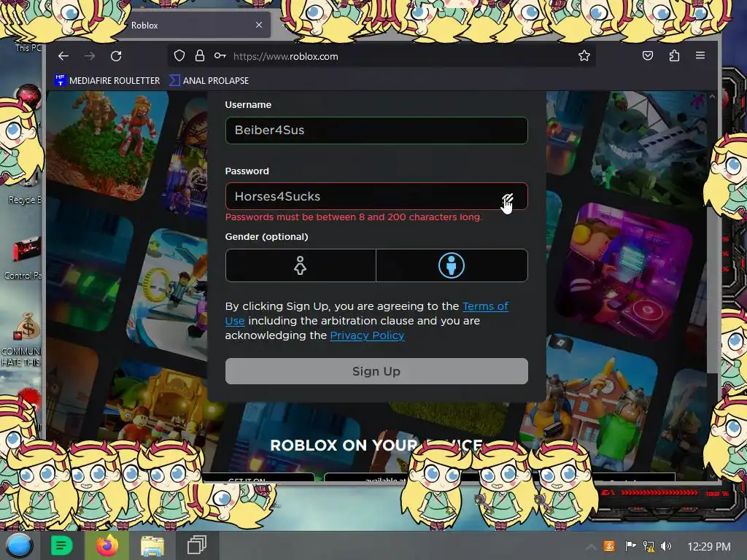Click the scrollbar up arrow
The height and width of the screenshot is (560, 747).
(712, 96)
